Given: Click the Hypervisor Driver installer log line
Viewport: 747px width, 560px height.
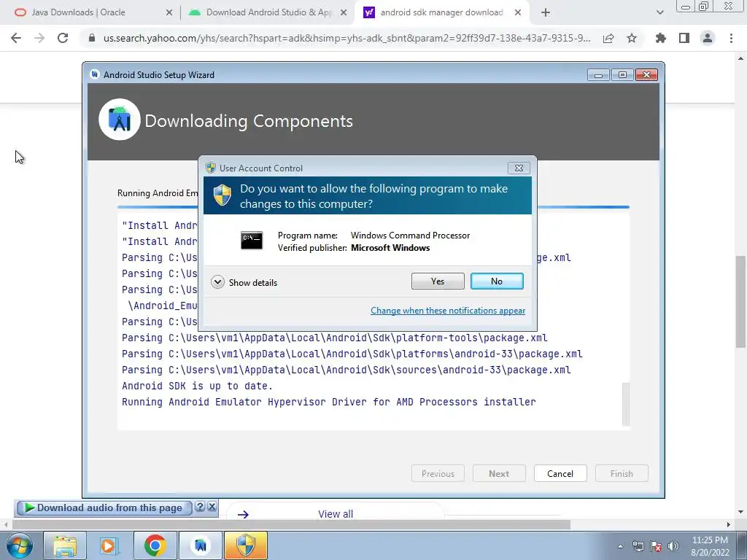Looking at the screenshot, I should tap(329, 402).
